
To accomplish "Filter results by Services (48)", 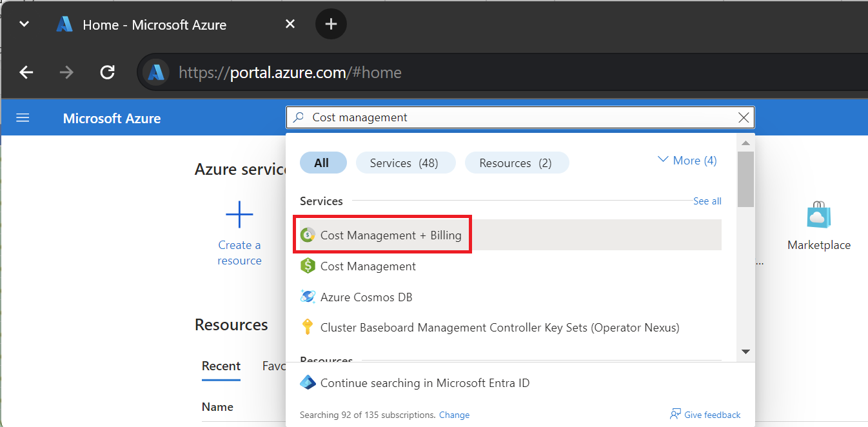I will click(404, 163).
